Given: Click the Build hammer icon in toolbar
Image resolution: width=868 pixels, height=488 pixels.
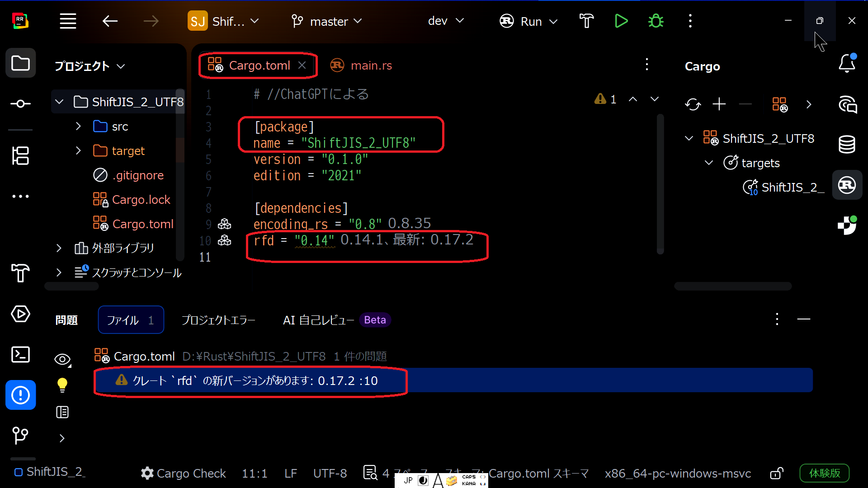Looking at the screenshot, I should 586,21.
